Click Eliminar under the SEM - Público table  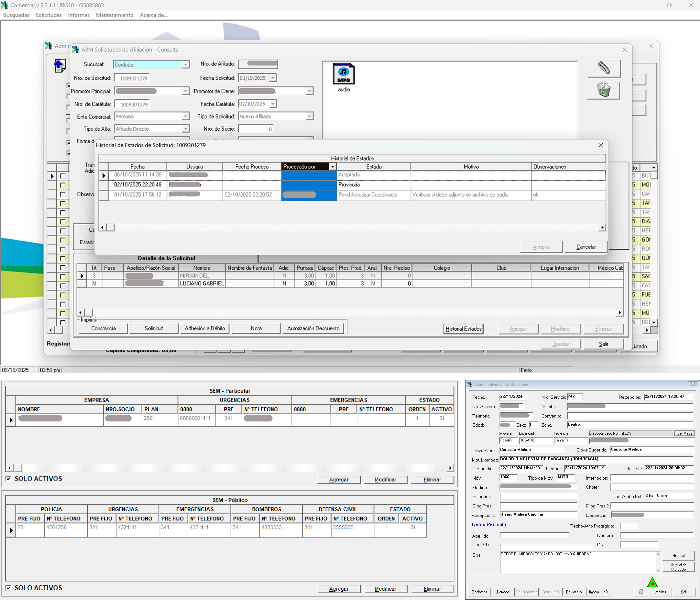tap(432, 589)
